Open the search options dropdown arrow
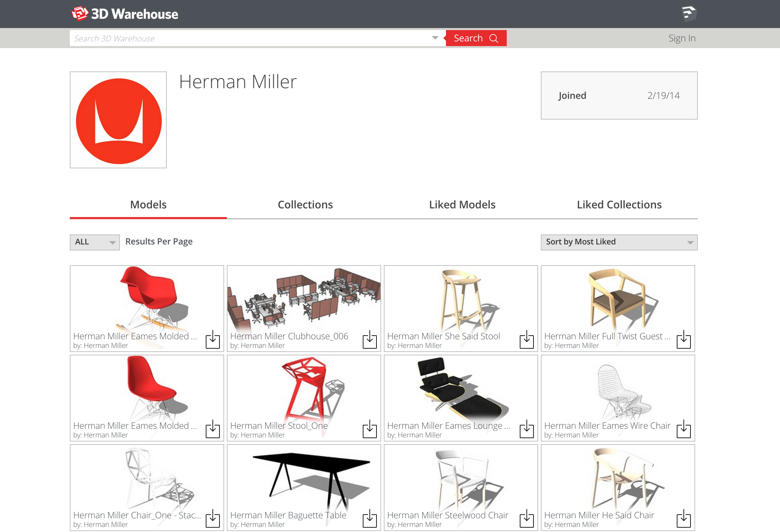Image resolution: width=780 pixels, height=532 pixels. (435, 38)
